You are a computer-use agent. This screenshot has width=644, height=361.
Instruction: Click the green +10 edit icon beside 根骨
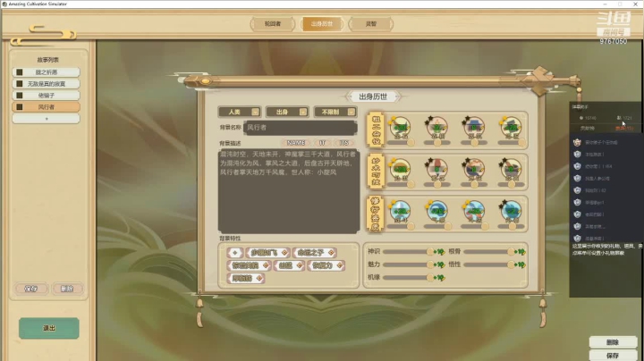pos(521,251)
